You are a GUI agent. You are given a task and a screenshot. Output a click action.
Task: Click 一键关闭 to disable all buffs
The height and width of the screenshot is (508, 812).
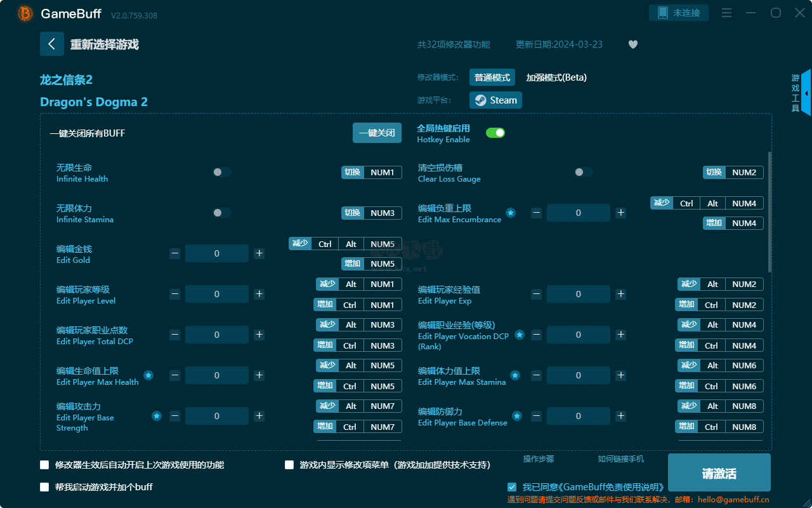[377, 133]
